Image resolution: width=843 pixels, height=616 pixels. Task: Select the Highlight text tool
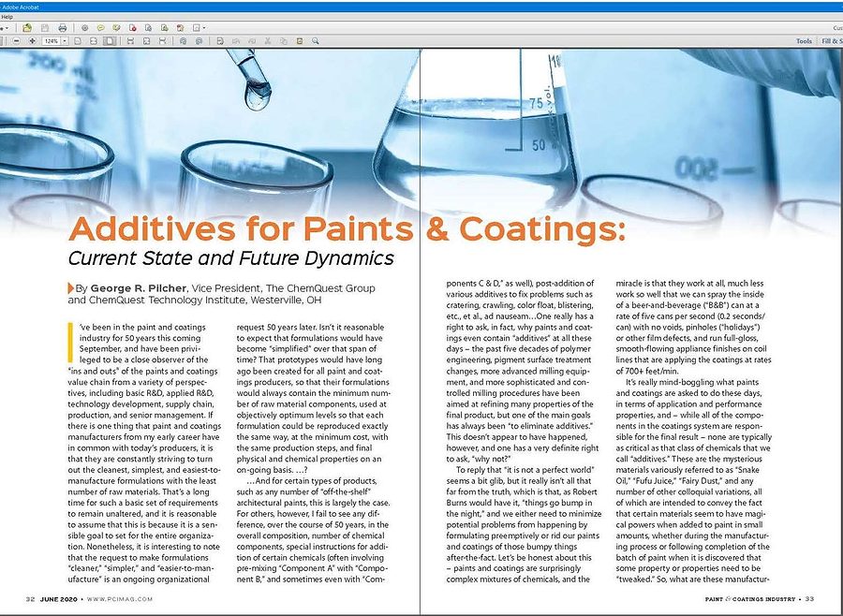(115, 29)
